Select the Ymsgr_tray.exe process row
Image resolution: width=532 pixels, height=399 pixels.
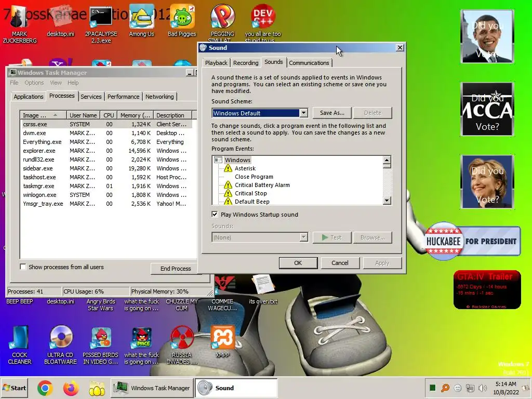coord(106,204)
